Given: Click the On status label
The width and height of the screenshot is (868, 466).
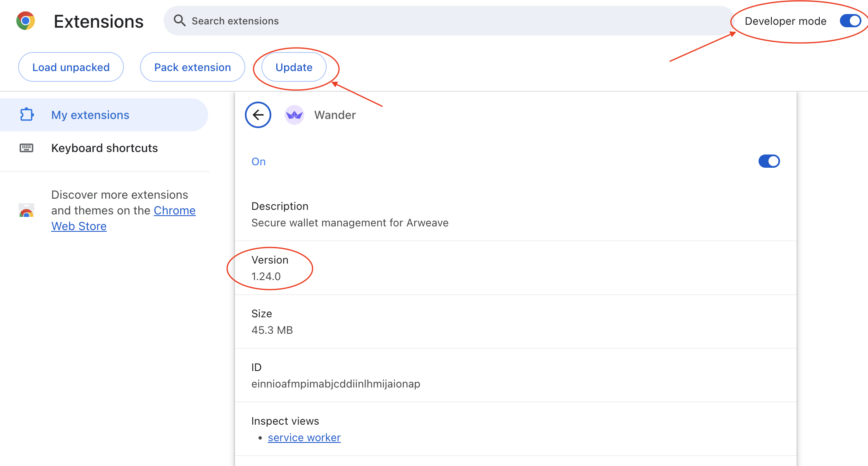Looking at the screenshot, I should (259, 162).
